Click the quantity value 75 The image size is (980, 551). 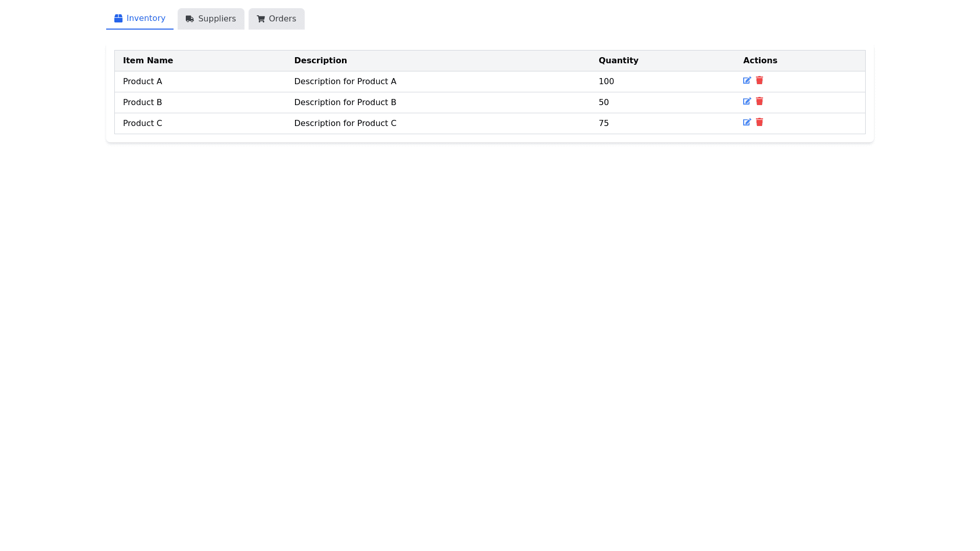tap(604, 123)
